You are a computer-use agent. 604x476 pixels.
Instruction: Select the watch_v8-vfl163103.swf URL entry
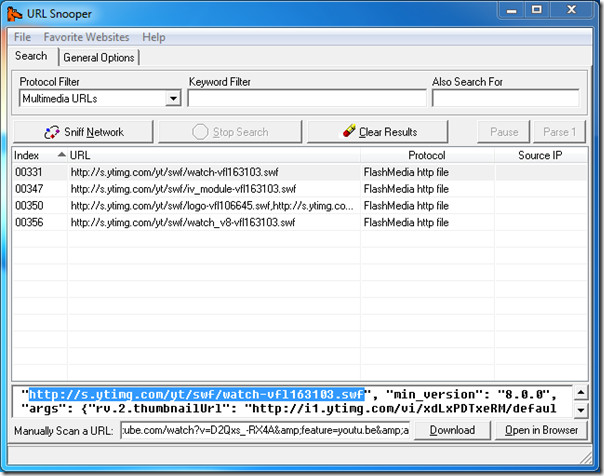[x=183, y=223]
